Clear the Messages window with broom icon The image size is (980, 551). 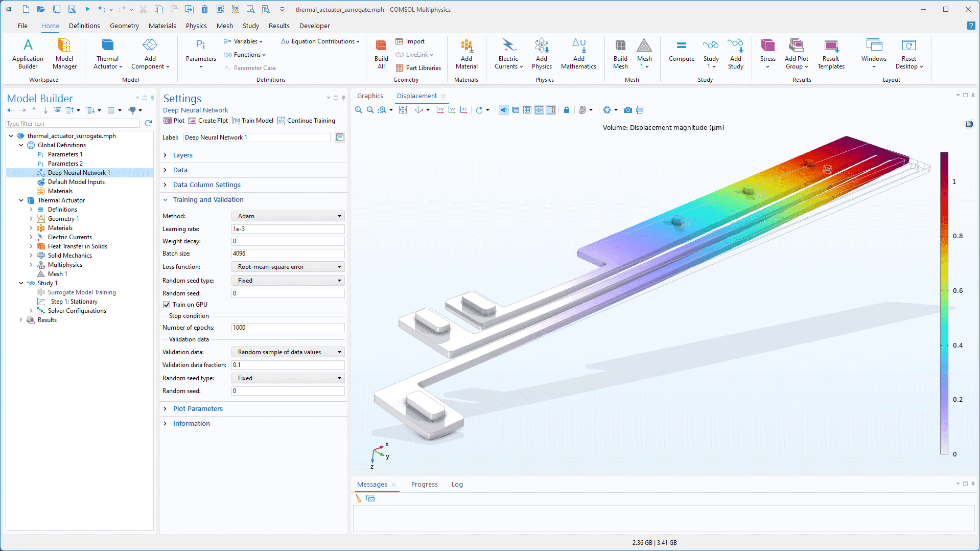pos(359,498)
